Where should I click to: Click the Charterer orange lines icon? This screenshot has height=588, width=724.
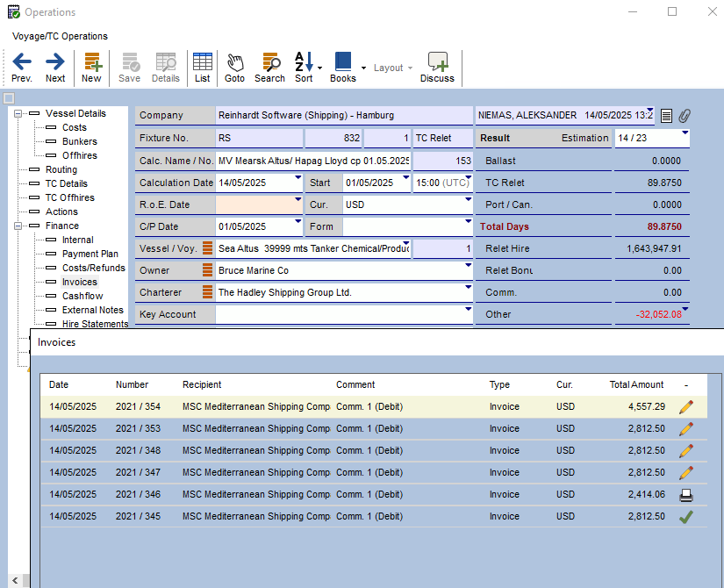208,292
